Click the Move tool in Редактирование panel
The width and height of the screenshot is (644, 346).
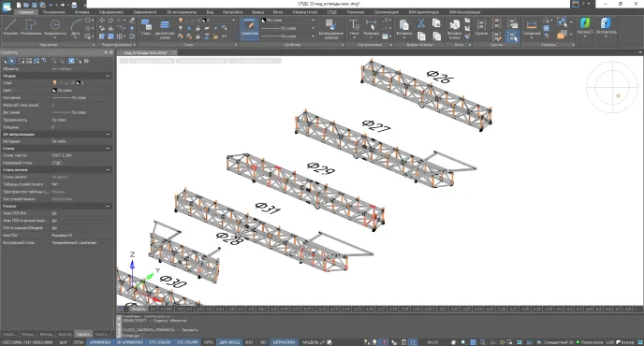(x=102, y=21)
